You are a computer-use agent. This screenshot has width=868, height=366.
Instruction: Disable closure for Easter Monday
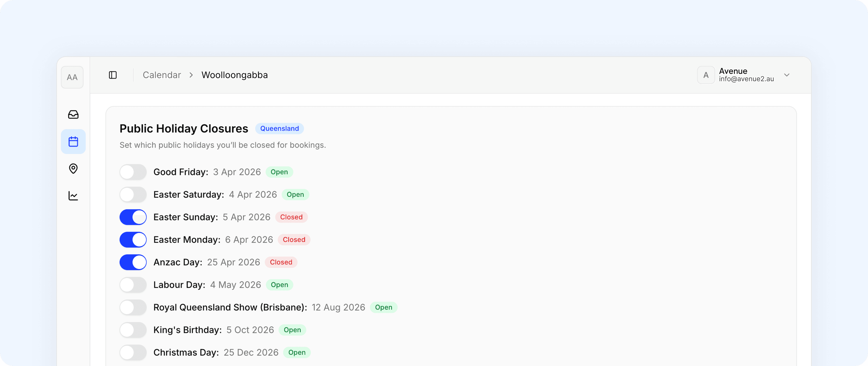tap(133, 240)
